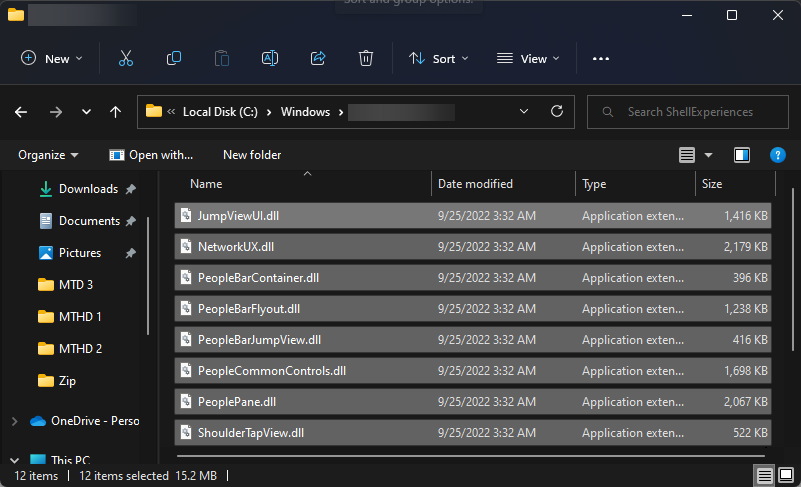This screenshot has width=801, height=487.
Task: Click the Cut scissors icon
Action: (125, 58)
